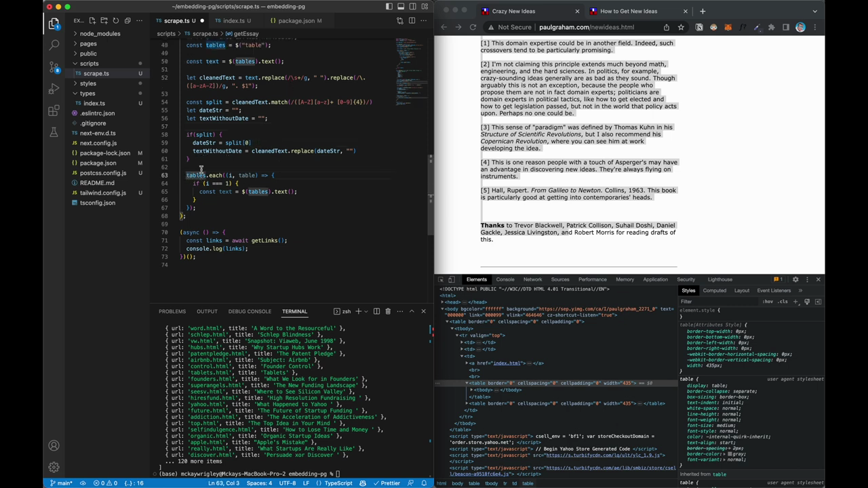Switch to package.json editor tab

click(295, 20)
